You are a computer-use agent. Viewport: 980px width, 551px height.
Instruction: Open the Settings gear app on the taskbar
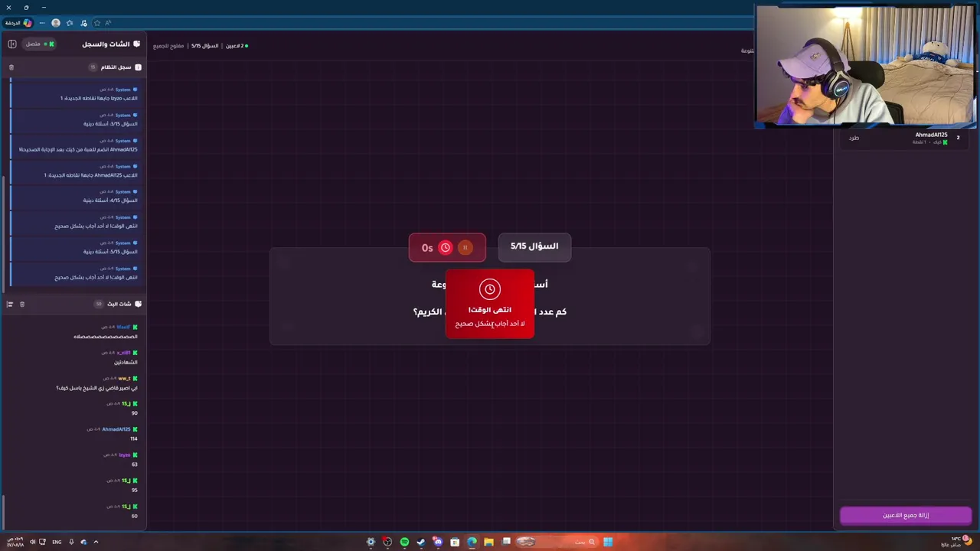pos(371,542)
